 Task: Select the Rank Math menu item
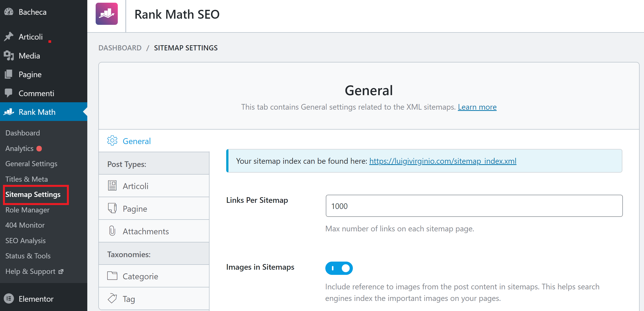[44, 112]
